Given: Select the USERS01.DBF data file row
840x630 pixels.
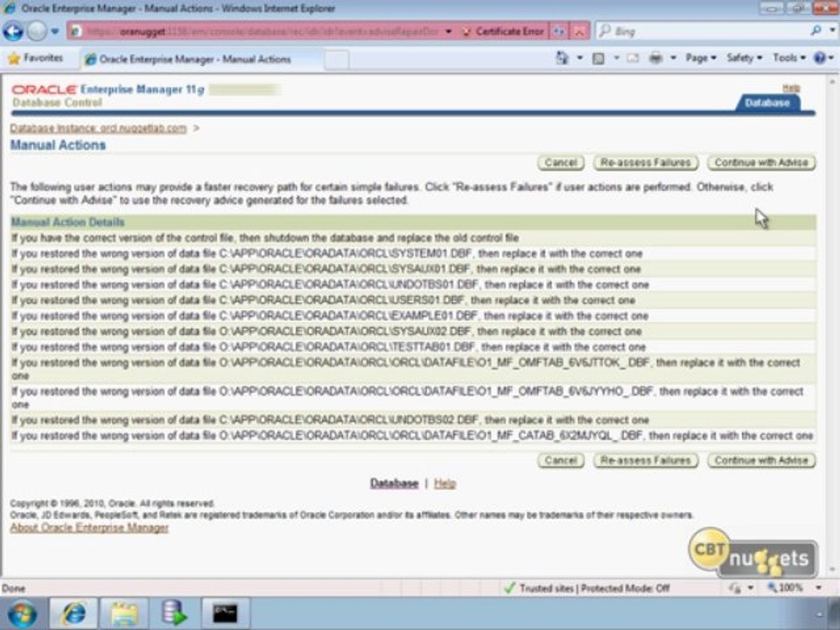Looking at the screenshot, I should point(413,300).
